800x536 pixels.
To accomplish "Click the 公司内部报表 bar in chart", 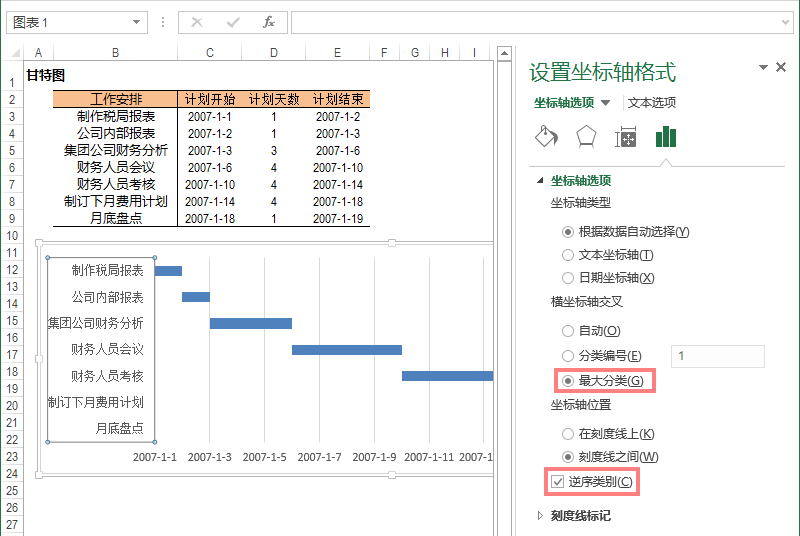I will (196, 297).
